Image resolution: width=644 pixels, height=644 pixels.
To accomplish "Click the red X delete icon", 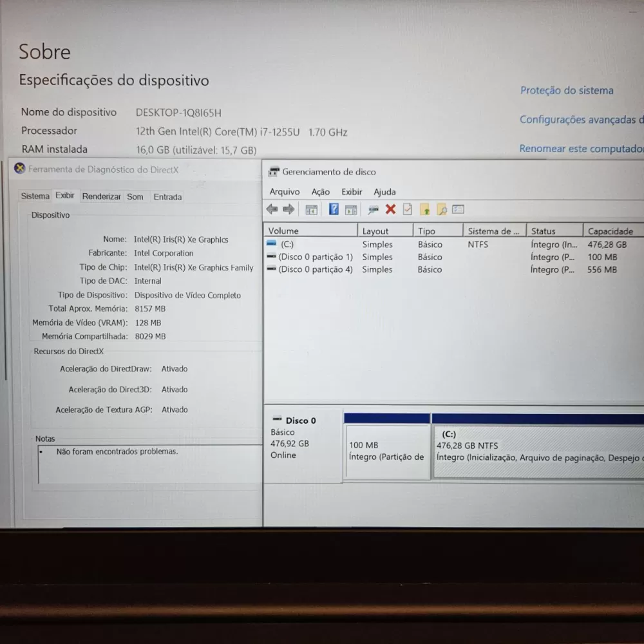I will tap(391, 209).
